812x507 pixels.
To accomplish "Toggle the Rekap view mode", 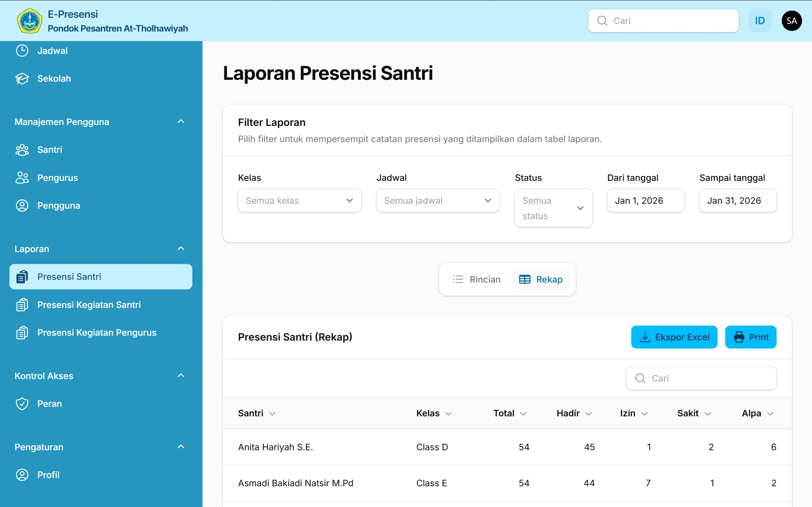I will coord(540,279).
